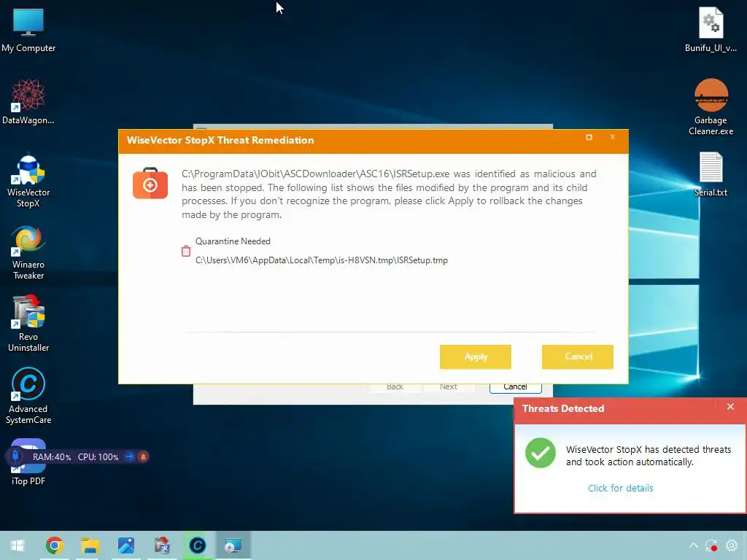
Task: Expand the hidden system tray icons
Action: click(x=694, y=545)
